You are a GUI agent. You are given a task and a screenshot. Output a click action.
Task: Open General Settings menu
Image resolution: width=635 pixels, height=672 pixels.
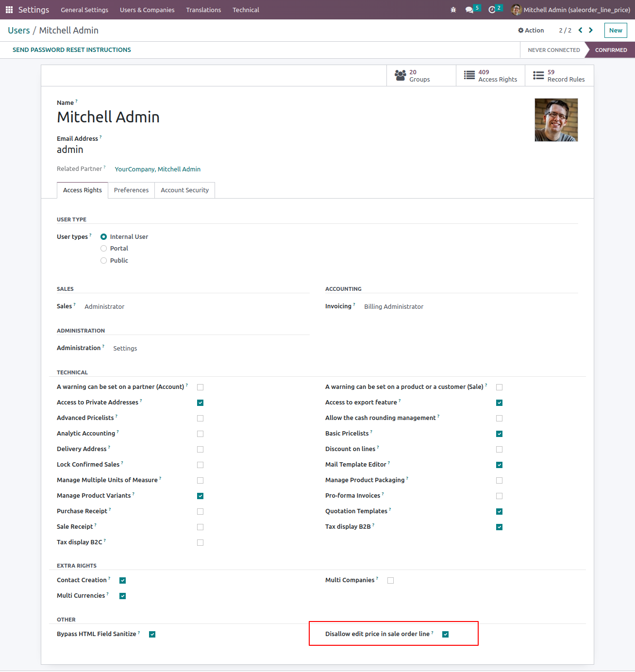[84, 10]
